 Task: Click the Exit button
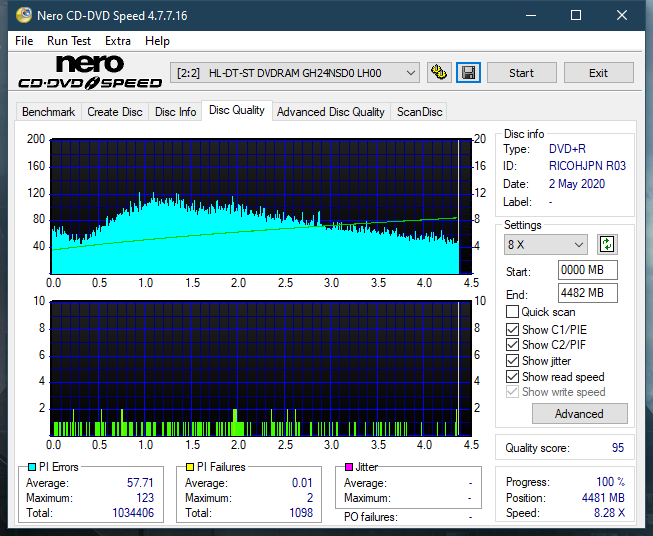pos(598,73)
